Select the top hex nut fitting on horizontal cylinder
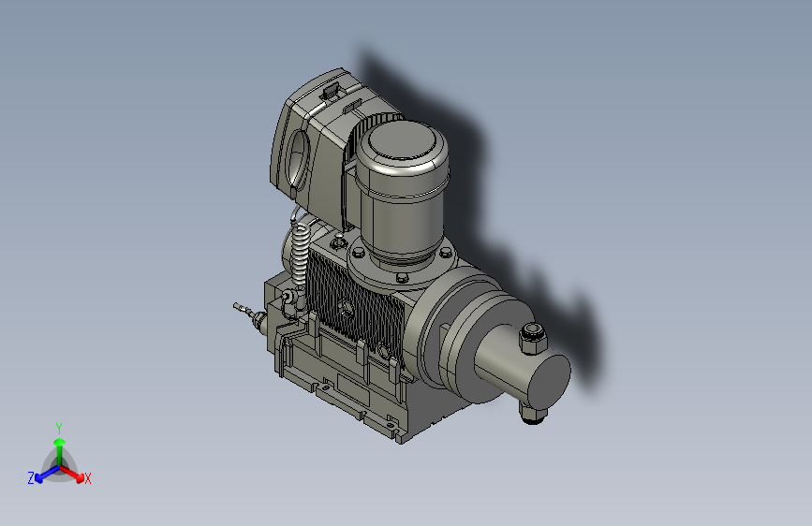 point(533,338)
